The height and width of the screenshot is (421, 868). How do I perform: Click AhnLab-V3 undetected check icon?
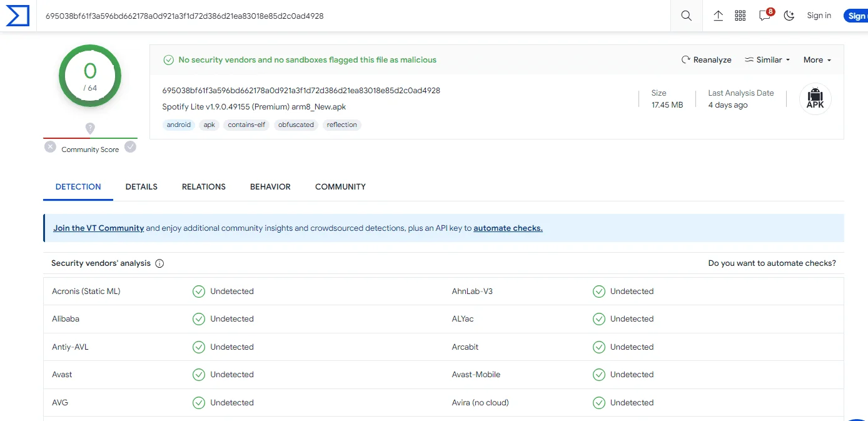(x=599, y=292)
